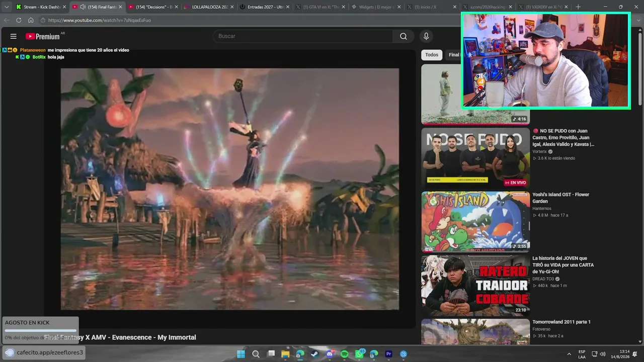Open browser home page button
Viewport: 644px width, 362px height.
point(31,20)
